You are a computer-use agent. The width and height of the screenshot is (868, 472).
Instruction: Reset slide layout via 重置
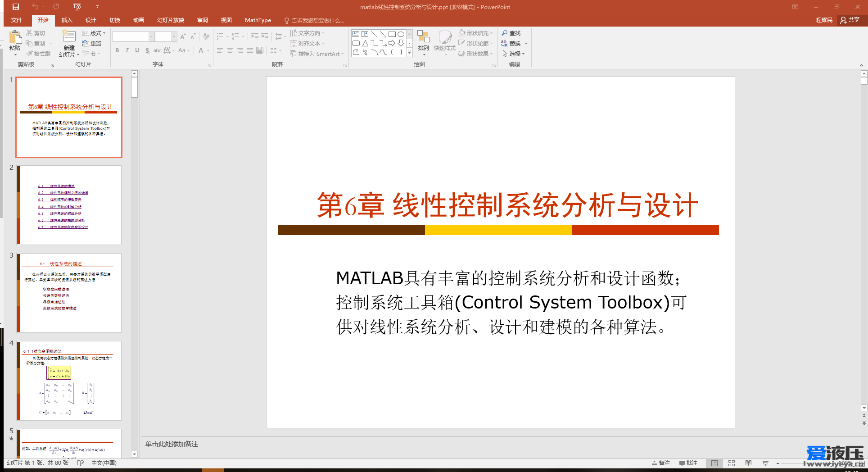[92, 43]
